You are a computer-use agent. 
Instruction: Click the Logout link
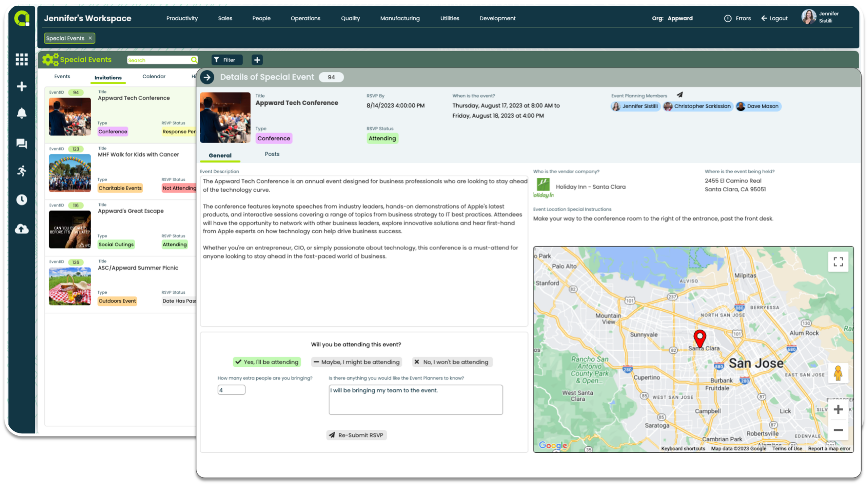click(x=774, y=18)
